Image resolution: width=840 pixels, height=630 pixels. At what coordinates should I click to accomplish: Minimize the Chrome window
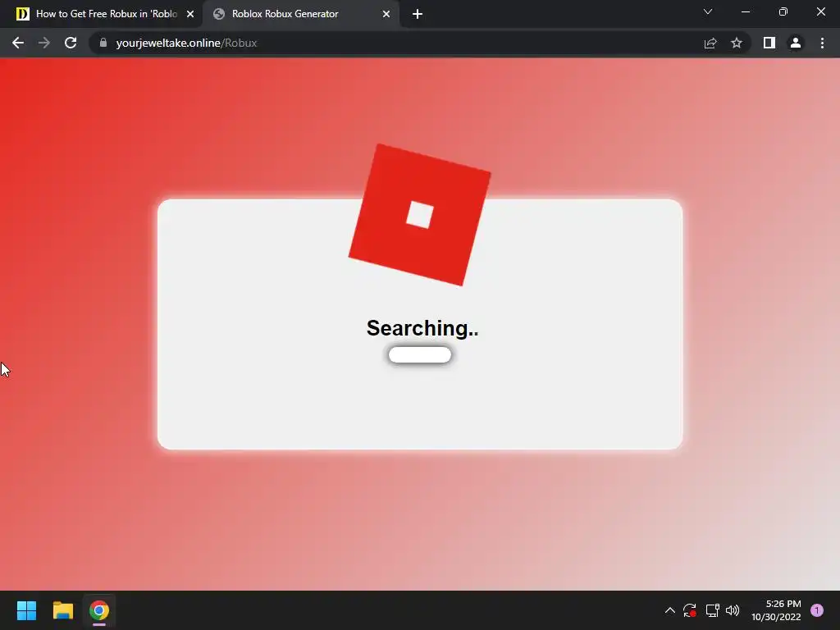(x=745, y=11)
